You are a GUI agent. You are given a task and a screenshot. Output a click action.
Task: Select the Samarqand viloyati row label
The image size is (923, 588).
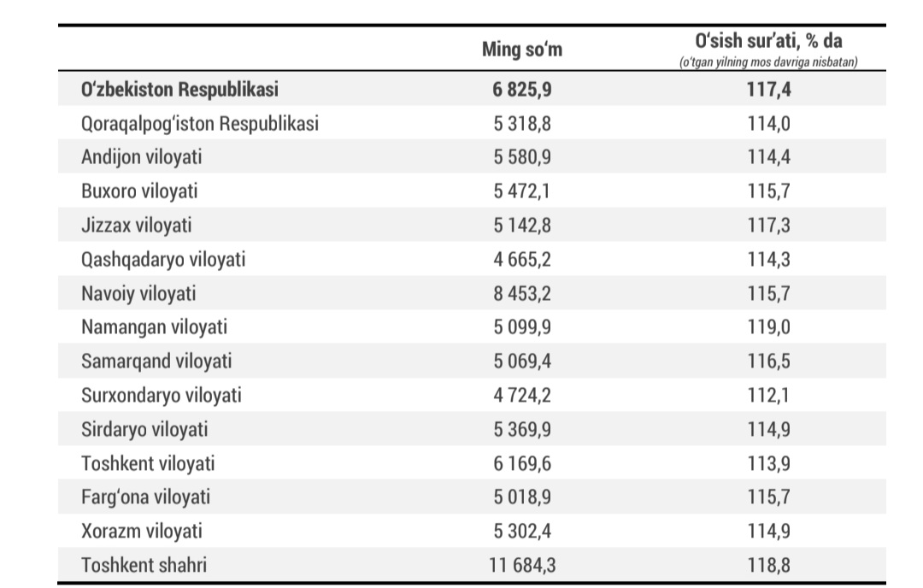pyautogui.click(x=156, y=361)
